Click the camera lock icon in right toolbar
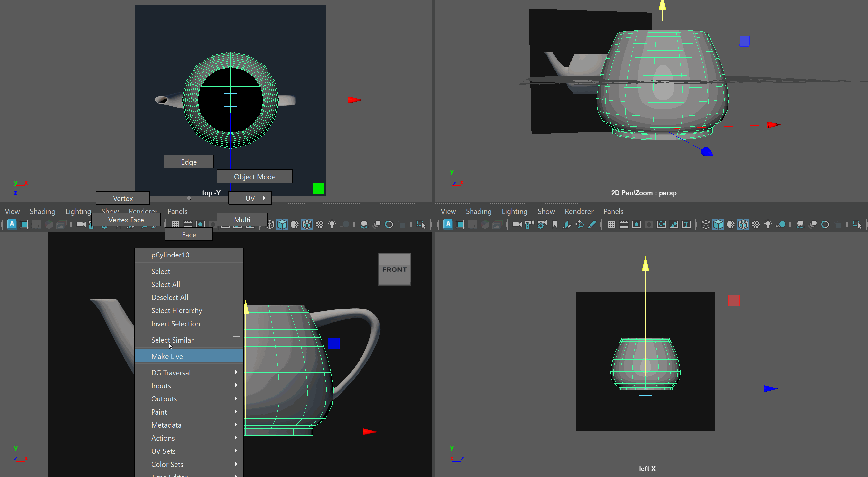 coord(529,224)
